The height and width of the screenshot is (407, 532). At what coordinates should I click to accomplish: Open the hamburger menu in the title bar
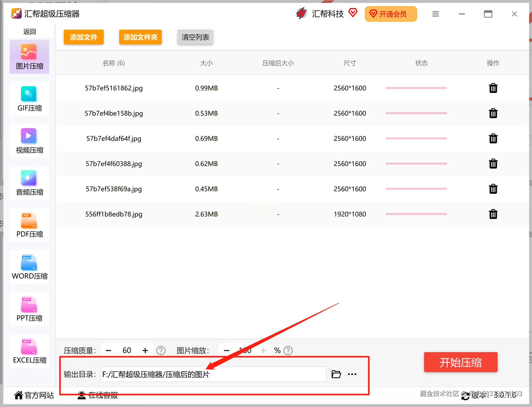tap(436, 14)
